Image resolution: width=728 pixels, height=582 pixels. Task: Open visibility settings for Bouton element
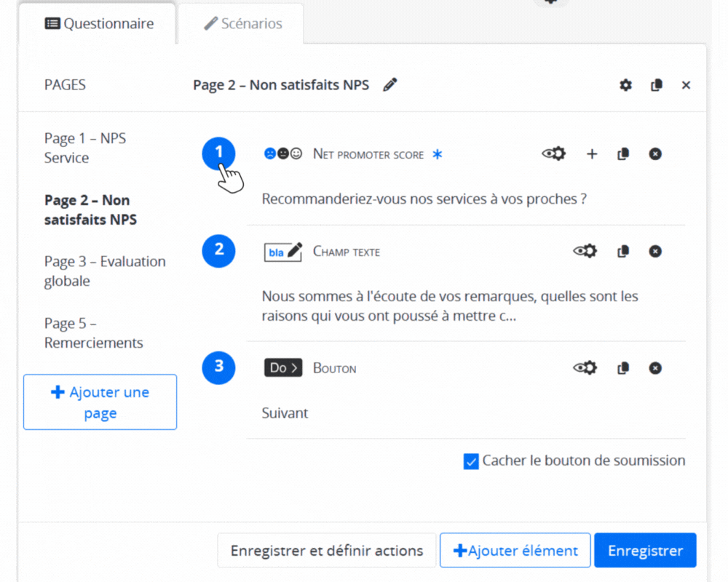pyautogui.click(x=585, y=368)
